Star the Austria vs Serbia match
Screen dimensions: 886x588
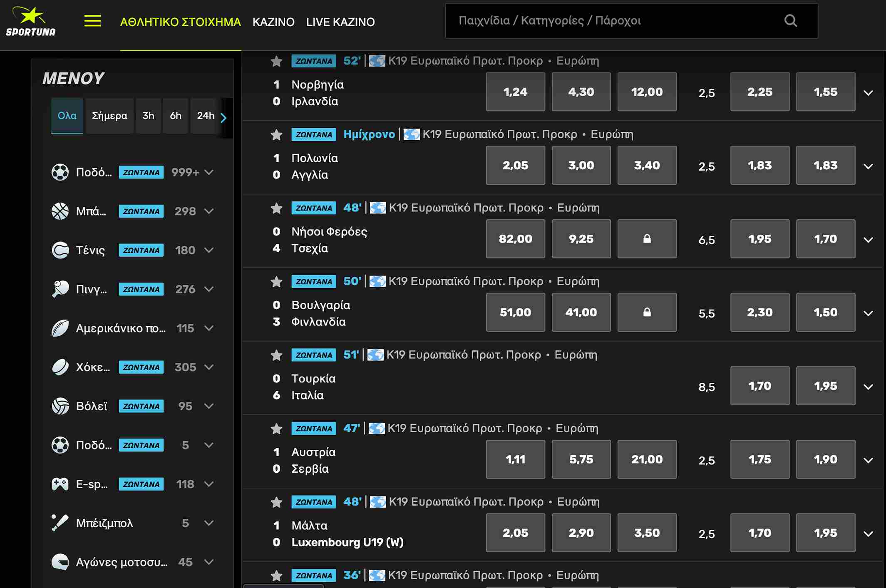point(276,429)
